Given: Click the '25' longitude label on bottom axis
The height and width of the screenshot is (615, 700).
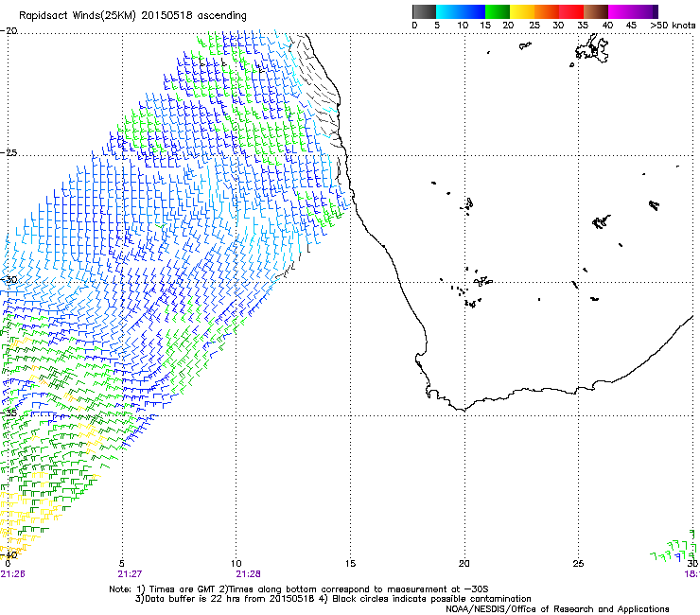Looking at the screenshot, I should click(x=578, y=564).
